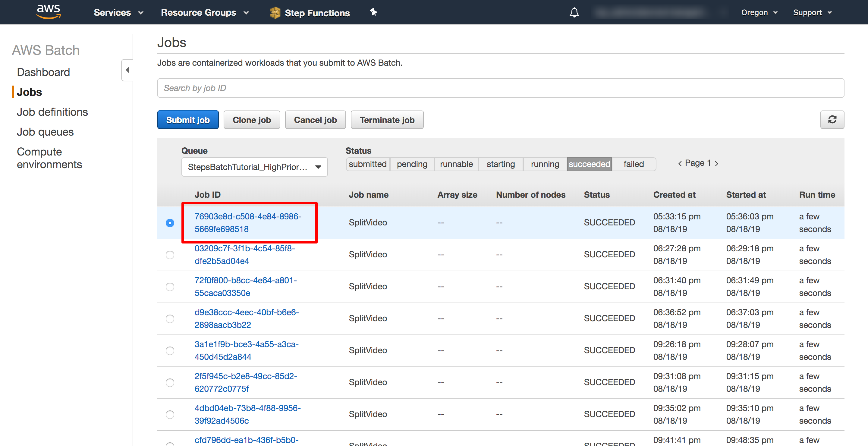This screenshot has height=446, width=868.
Task: Click the Submit job button
Action: pyautogui.click(x=188, y=120)
